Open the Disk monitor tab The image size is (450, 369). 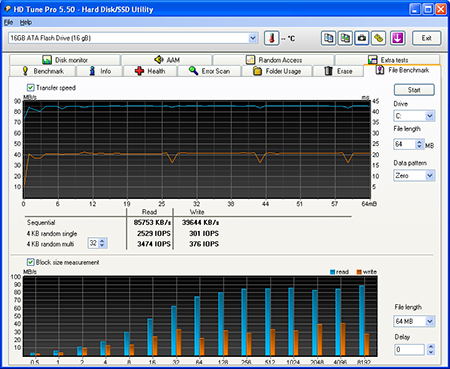(65, 60)
